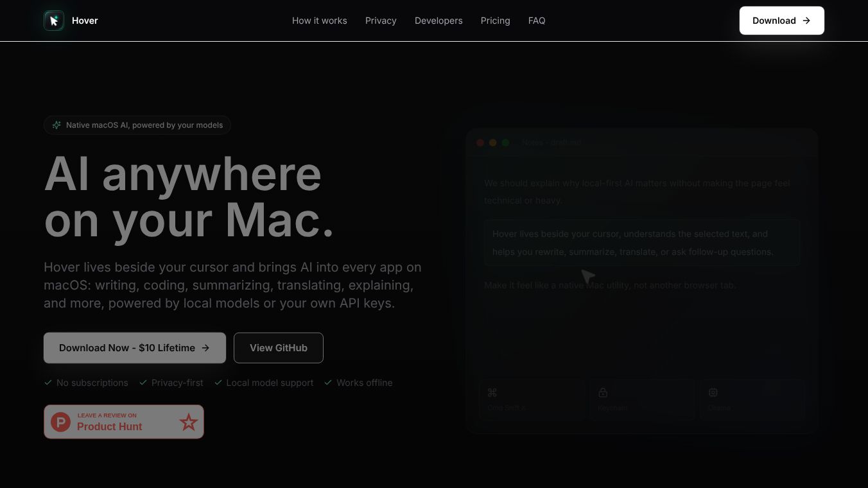Viewport: 868px width, 488px height.
Task: Click the red close dot in Notes mockup
Action: (x=480, y=143)
